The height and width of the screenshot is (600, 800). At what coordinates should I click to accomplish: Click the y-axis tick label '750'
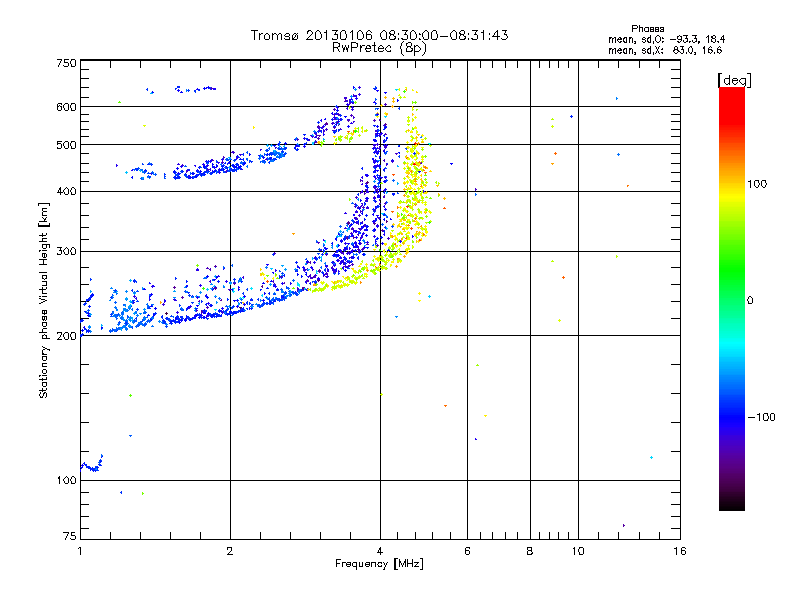pyautogui.click(x=66, y=63)
